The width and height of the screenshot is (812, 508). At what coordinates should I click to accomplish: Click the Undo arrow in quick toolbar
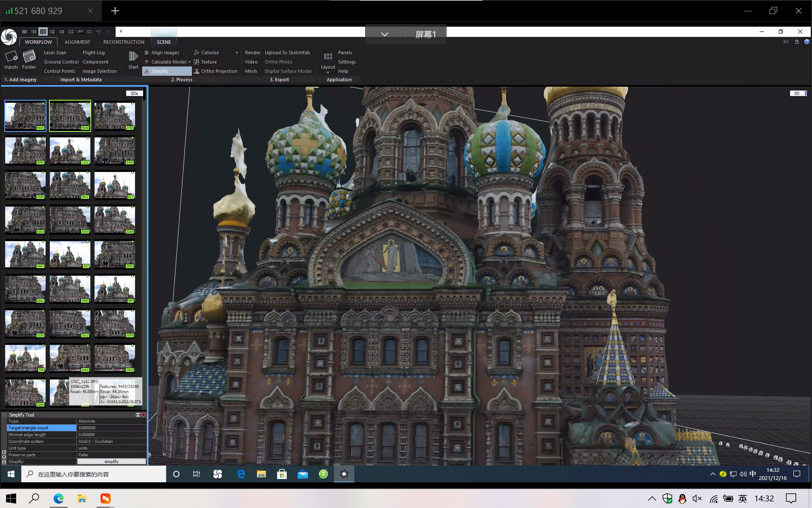point(99,31)
